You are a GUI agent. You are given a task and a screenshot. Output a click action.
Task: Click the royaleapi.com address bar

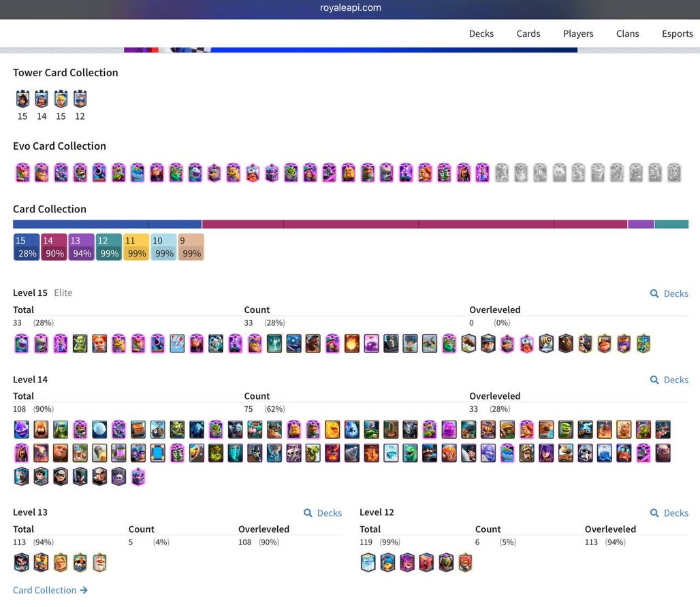(x=350, y=7)
